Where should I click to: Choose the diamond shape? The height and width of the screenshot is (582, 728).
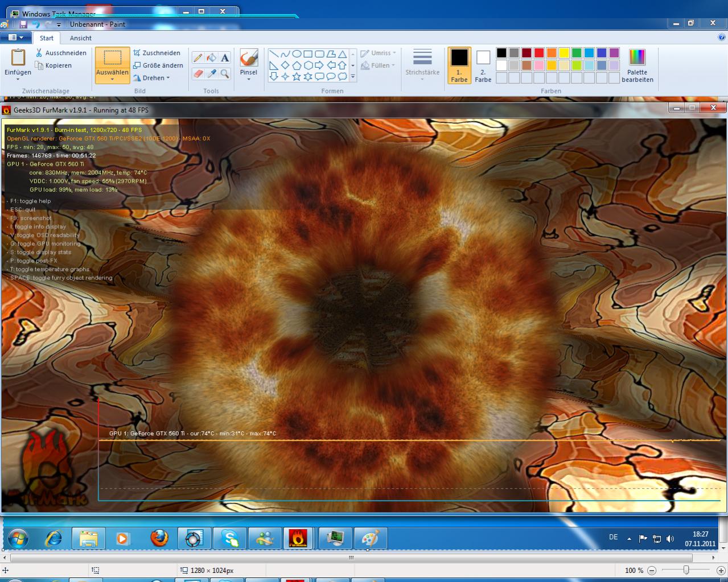click(x=285, y=65)
